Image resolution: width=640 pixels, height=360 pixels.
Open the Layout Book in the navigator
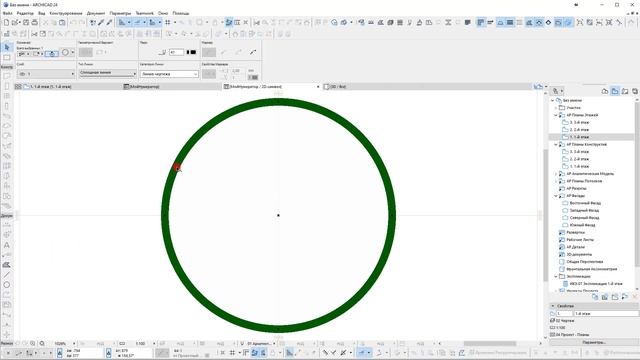coord(625,91)
